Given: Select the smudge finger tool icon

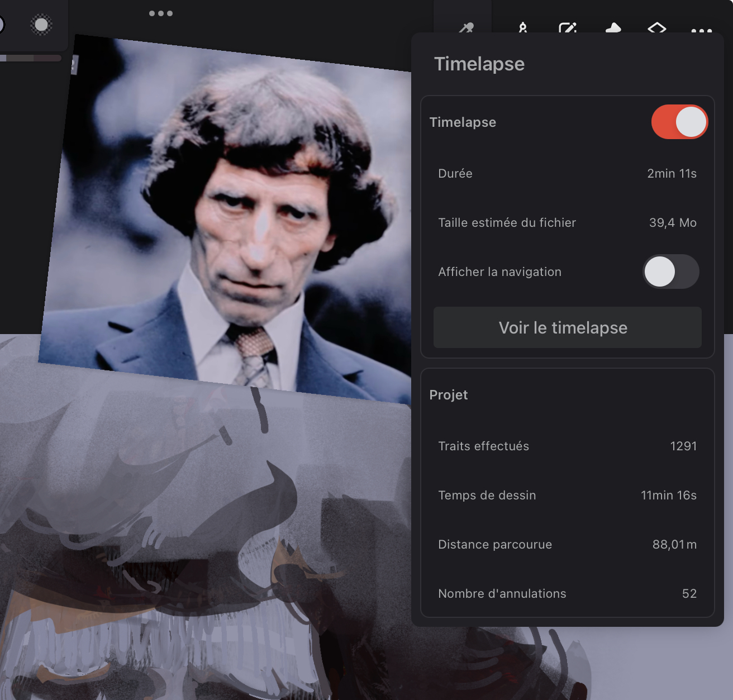Looking at the screenshot, I should coord(613,27).
